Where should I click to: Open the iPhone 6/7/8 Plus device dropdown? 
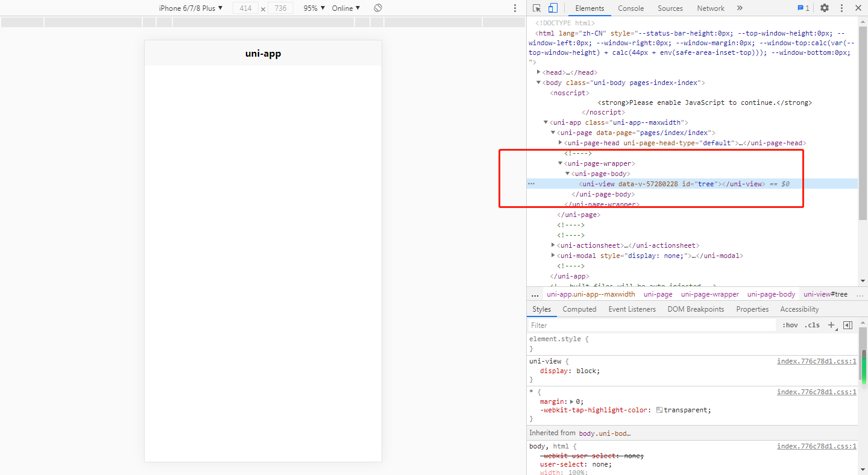(x=190, y=8)
